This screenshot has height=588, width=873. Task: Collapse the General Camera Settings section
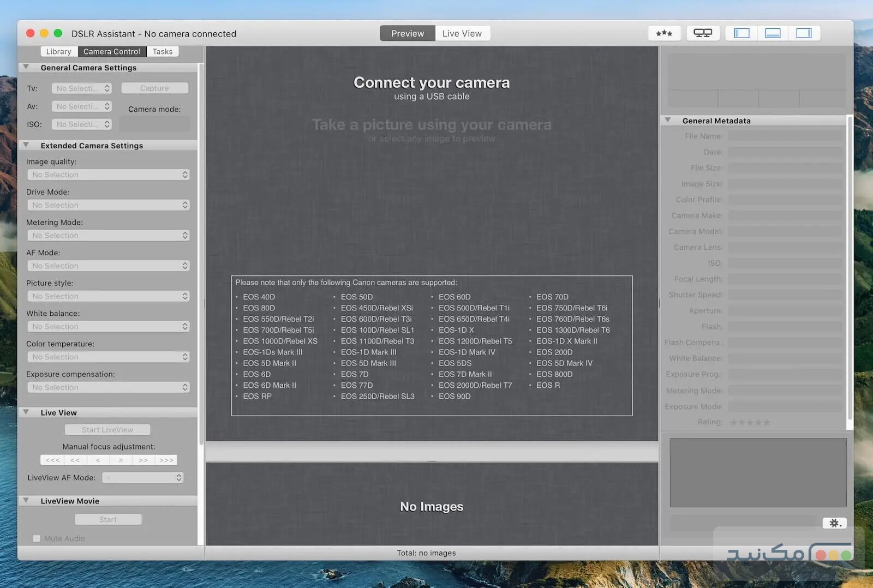(26, 67)
